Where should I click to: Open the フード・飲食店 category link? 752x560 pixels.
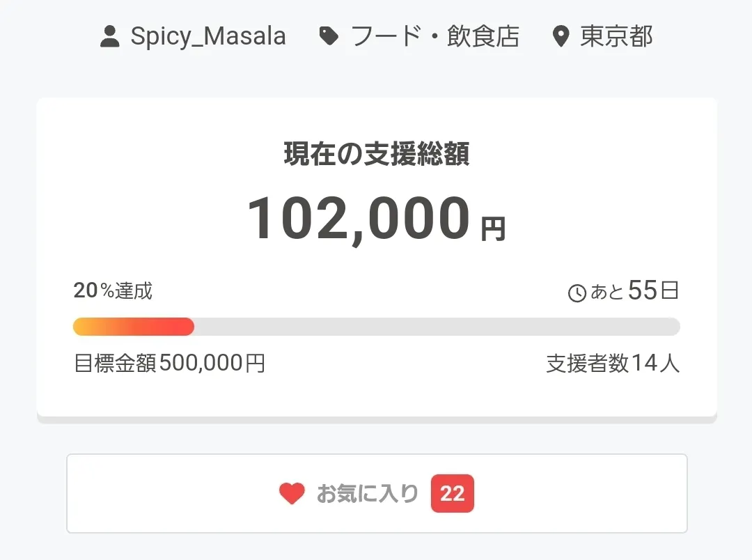(435, 36)
